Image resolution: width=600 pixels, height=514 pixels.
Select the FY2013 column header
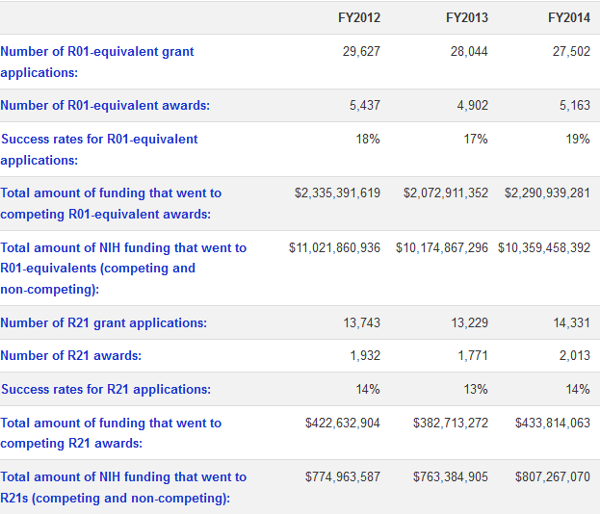(x=467, y=18)
